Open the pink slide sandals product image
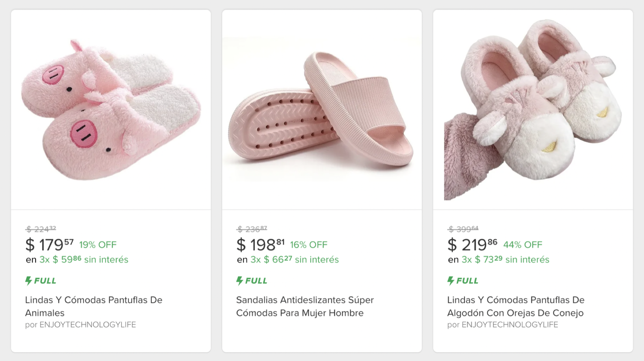The image size is (644, 361). [322, 110]
